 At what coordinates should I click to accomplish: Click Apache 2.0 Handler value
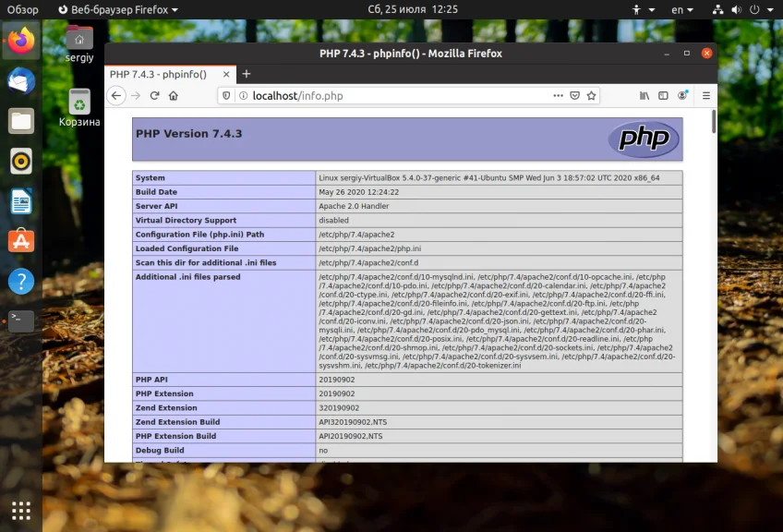click(x=354, y=206)
